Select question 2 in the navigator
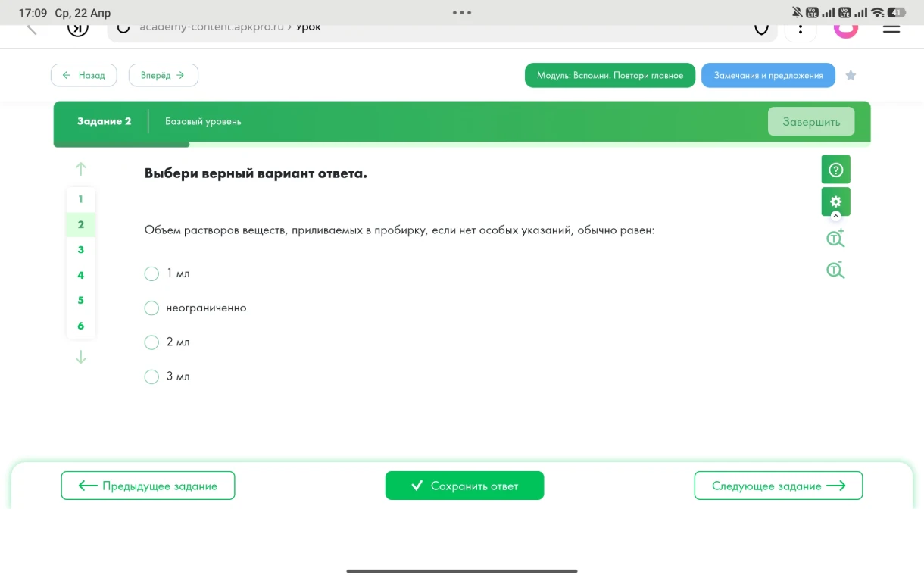The width and height of the screenshot is (924, 578). click(x=81, y=224)
